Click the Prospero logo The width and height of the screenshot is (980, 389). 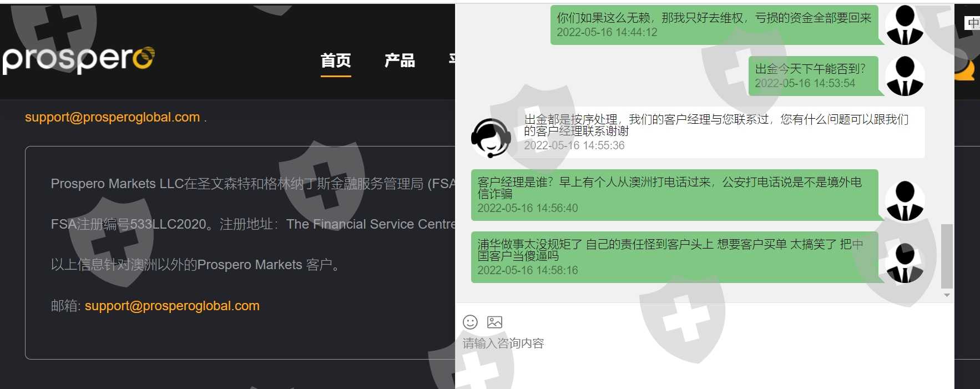pyautogui.click(x=78, y=59)
